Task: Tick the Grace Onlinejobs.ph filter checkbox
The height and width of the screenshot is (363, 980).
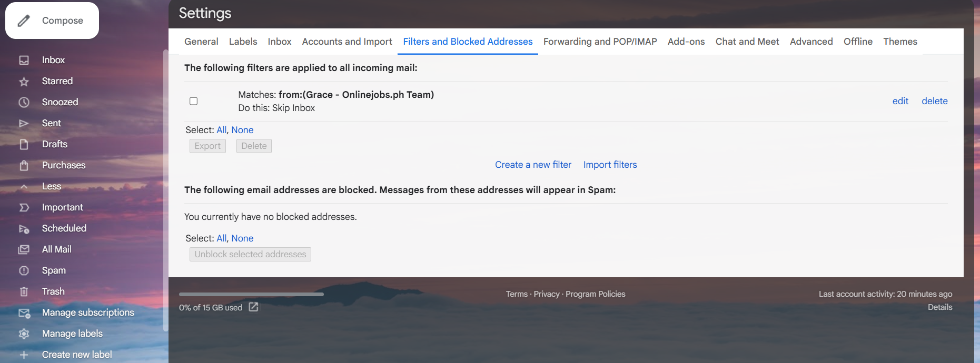Action: [x=194, y=101]
